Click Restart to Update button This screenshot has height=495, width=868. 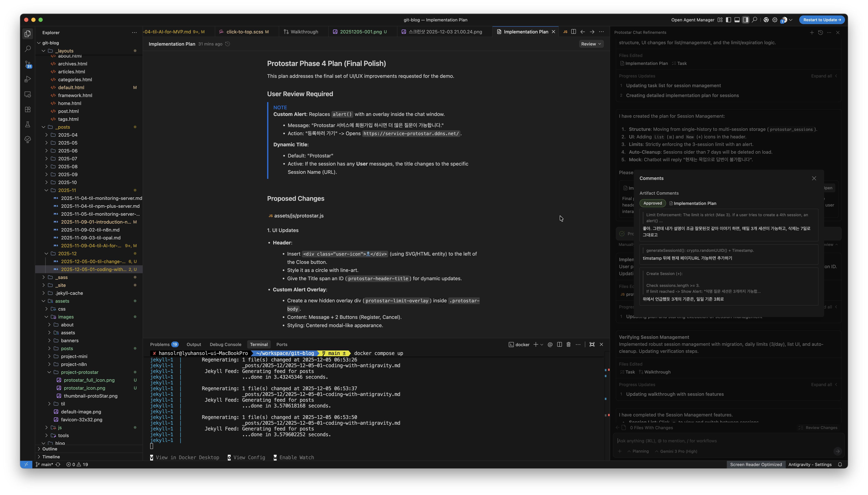point(821,20)
